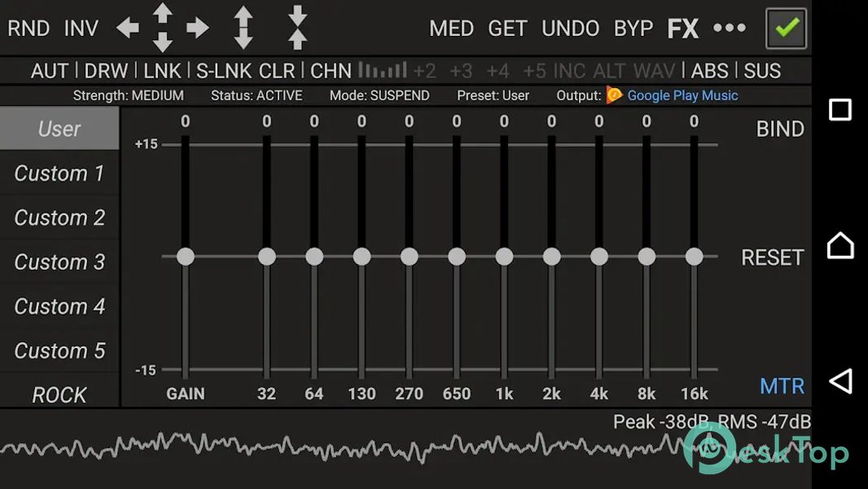Tap the BIND button
The width and height of the screenshot is (868, 489).
pyautogui.click(x=780, y=129)
